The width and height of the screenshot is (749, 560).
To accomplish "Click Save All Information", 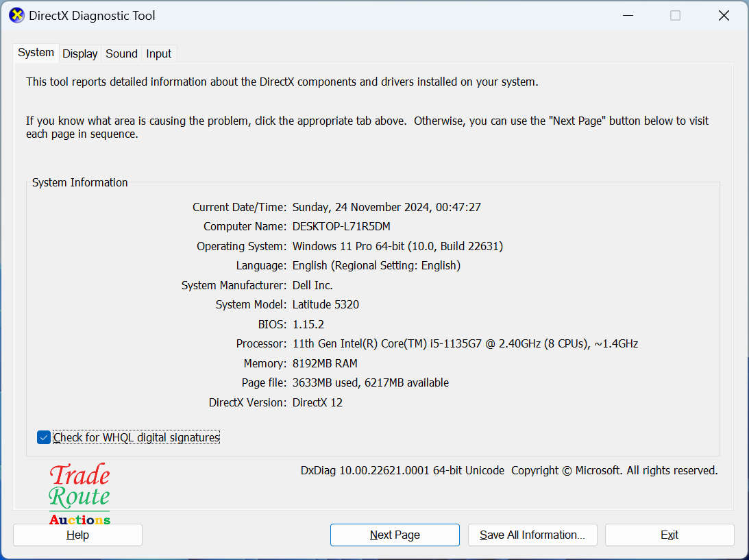I will coord(532,535).
